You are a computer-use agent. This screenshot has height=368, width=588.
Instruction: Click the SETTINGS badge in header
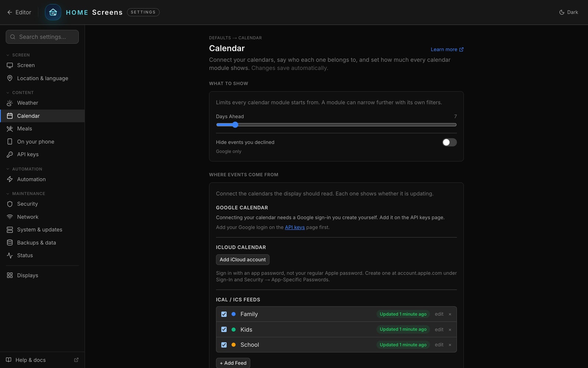tap(143, 12)
